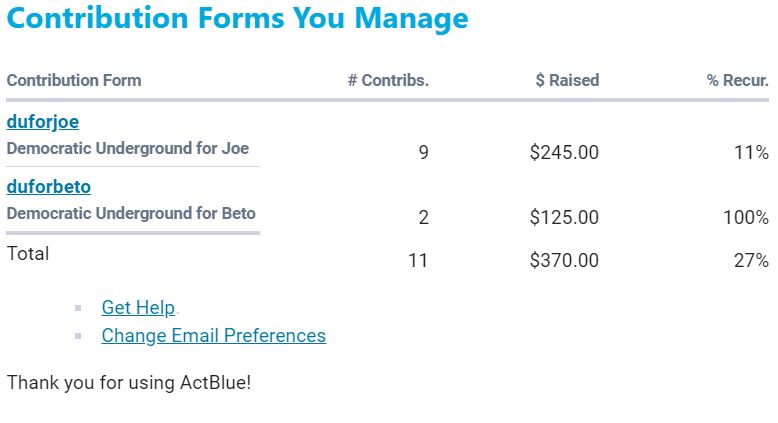The width and height of the screenshot is (778, 423).
Task: Click the $245.00 raised amount
Action: point(564,153)
